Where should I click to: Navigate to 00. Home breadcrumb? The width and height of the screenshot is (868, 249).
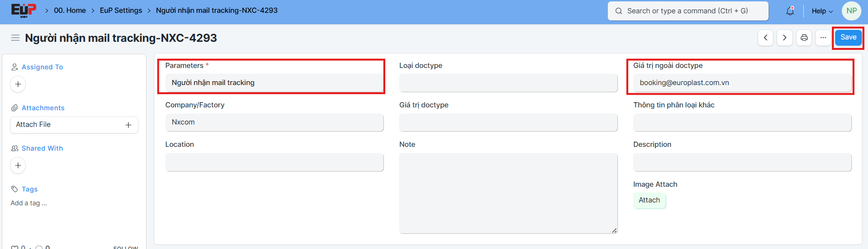[x=70, y=10]
